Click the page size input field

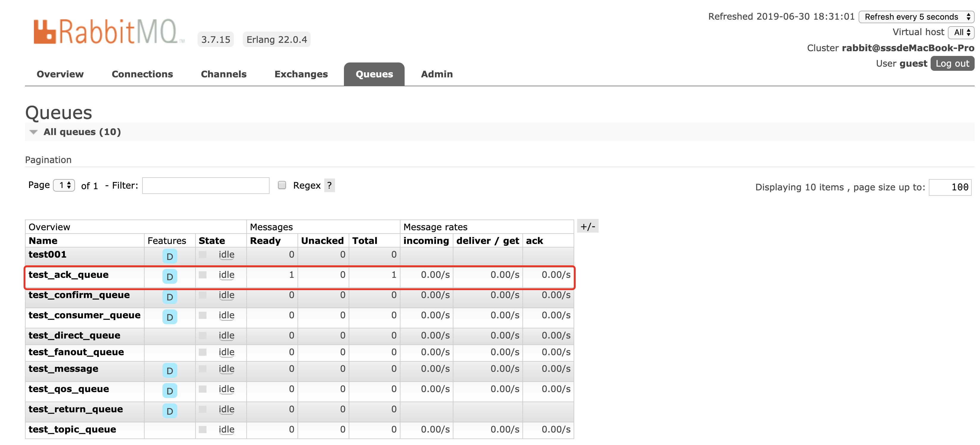[x=950, y=187]
